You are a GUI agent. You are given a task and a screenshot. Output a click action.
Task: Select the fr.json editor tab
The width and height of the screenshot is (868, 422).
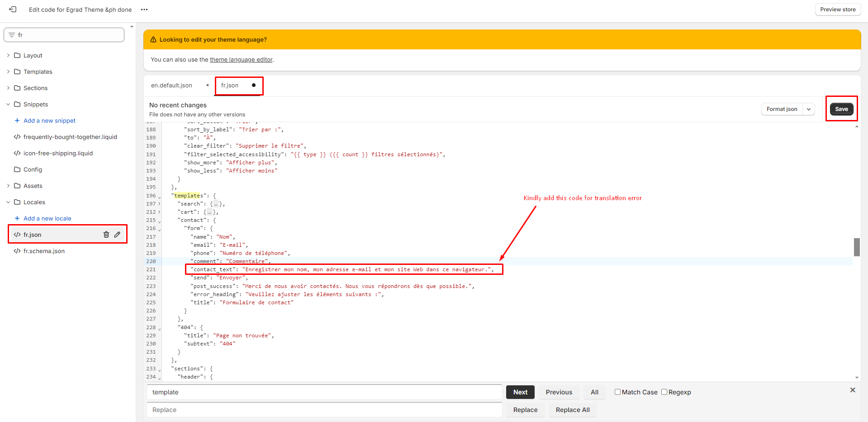[x=230, y=85]
